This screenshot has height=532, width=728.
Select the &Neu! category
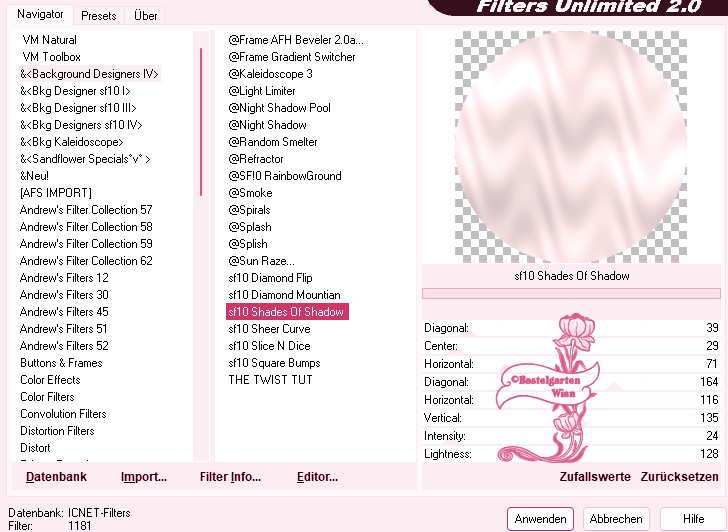[x=34, y=176]
